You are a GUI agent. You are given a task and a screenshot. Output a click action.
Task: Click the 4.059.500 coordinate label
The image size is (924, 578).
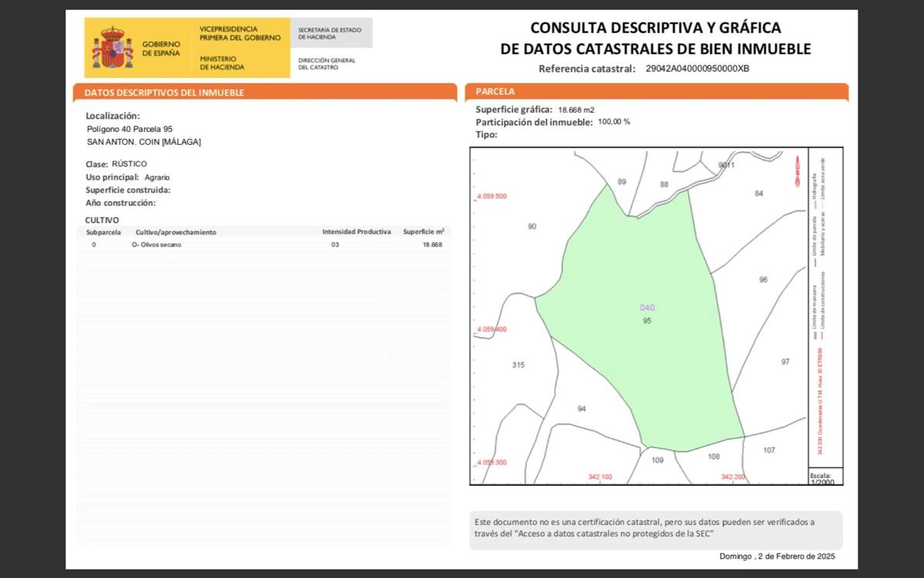(x=492, y=197)
